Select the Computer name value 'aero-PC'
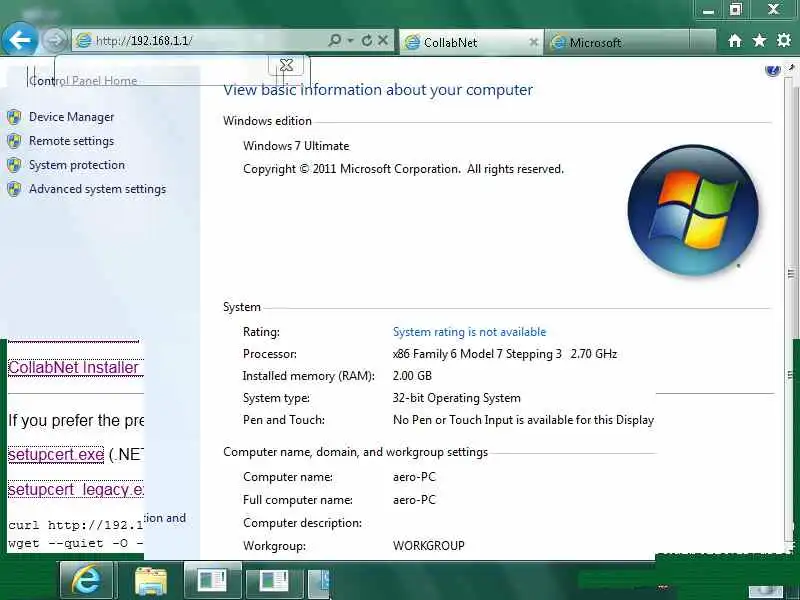This screenshot has width=800, height=600. coord(414,477)
